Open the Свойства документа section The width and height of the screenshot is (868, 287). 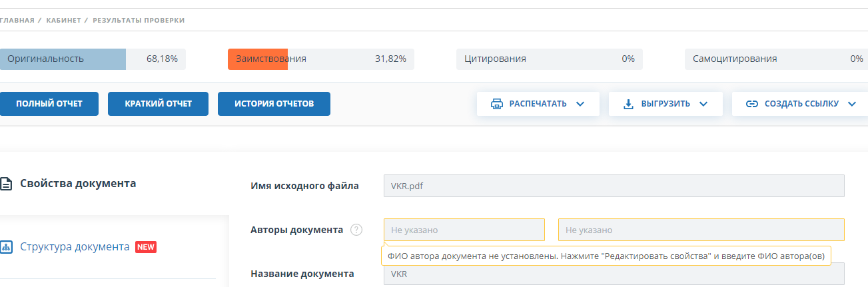coord(78,184)
